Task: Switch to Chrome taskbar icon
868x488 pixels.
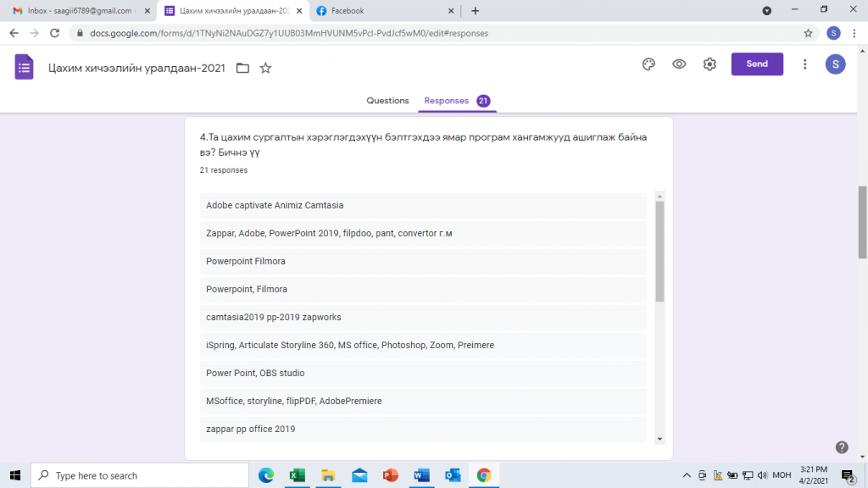Action: (484, 475)
